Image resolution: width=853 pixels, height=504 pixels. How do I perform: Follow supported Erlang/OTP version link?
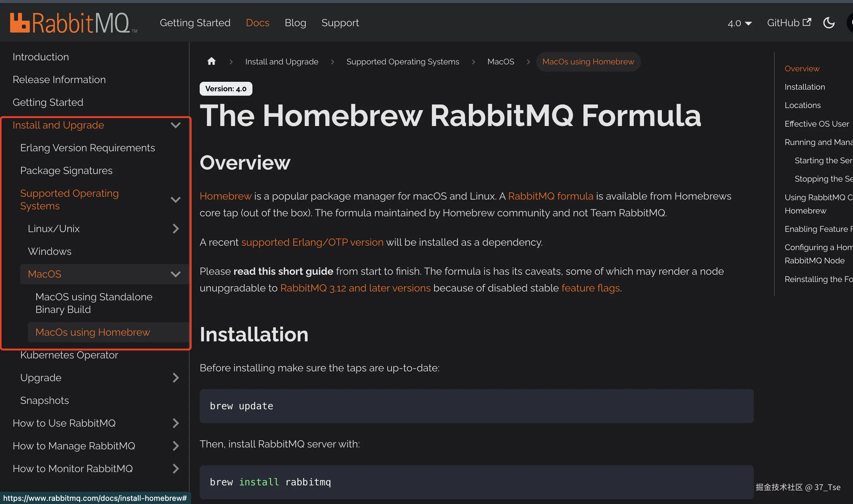pyautogui.click(x=312, y=242)
